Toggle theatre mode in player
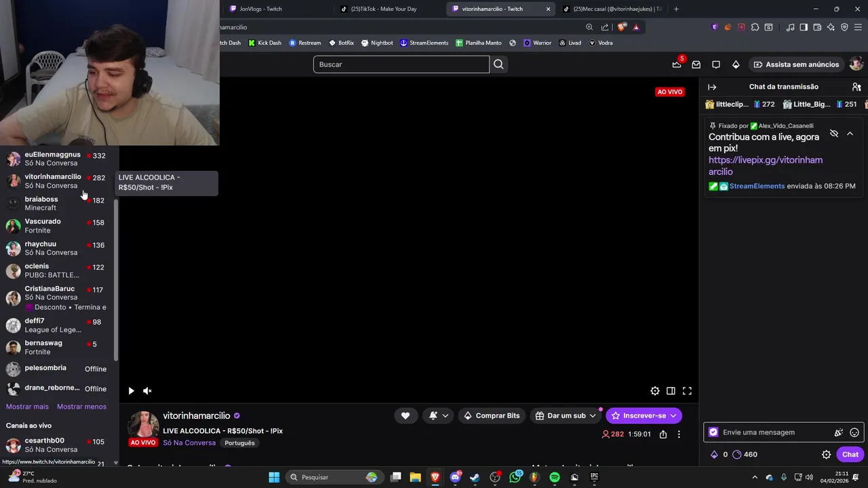This screenshot has width=868, height=488. (671, 390)
